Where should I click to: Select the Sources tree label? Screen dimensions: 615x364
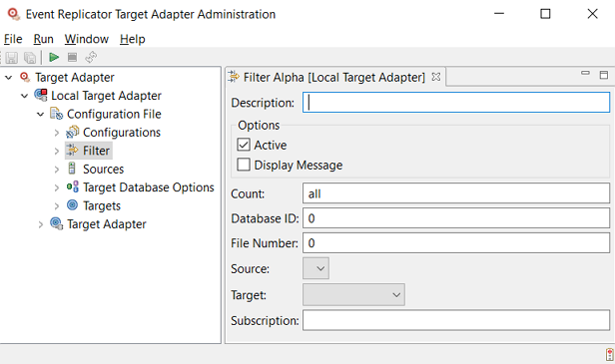103,169
